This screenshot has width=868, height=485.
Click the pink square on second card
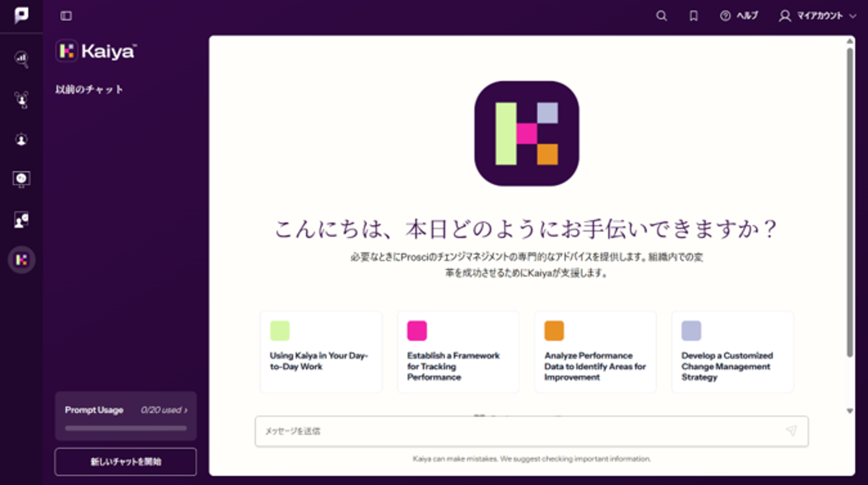417,331
